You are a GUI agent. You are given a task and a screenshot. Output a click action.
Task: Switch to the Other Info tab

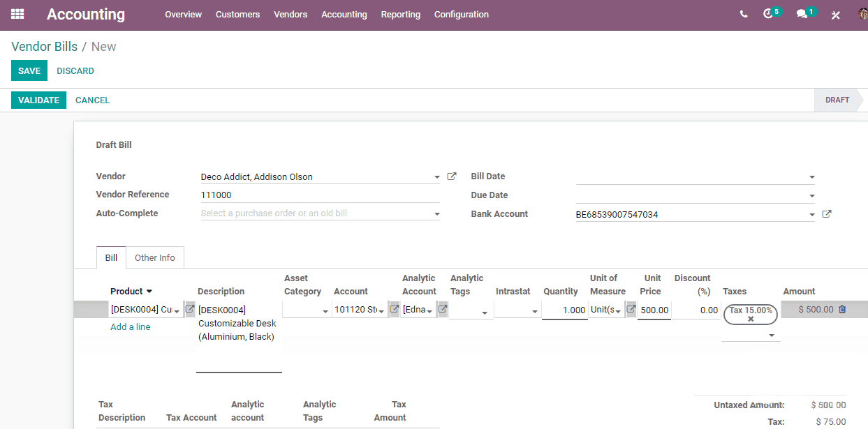click(x=155, y=257)
